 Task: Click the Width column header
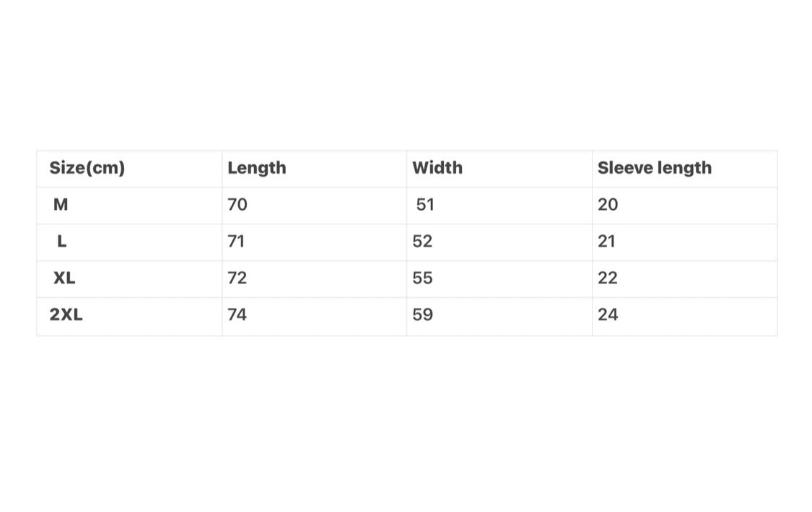437,168
